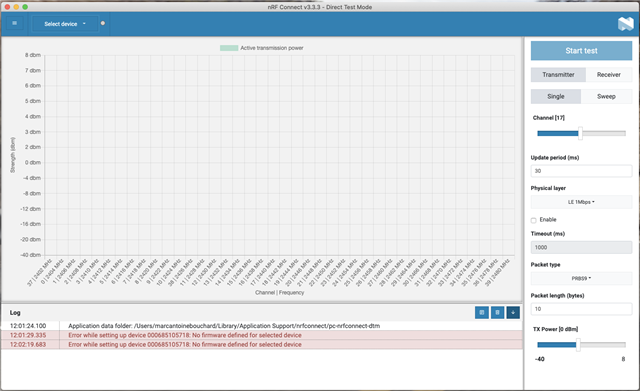
Task: Select Single channel mode
Action: [556, 96]
